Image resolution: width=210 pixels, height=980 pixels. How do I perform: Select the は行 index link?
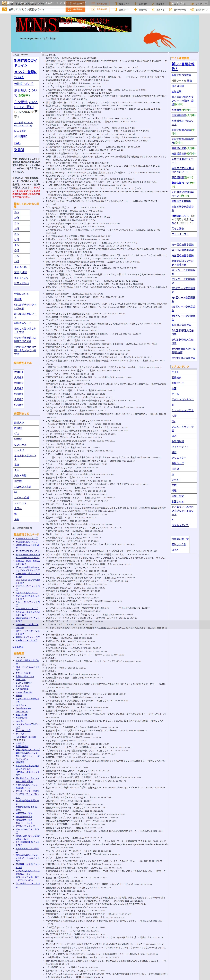17,240
